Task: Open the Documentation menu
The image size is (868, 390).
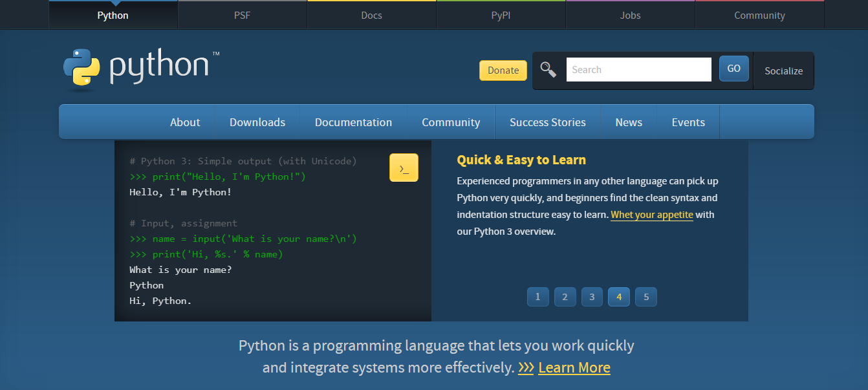Action: click(353, 122)
